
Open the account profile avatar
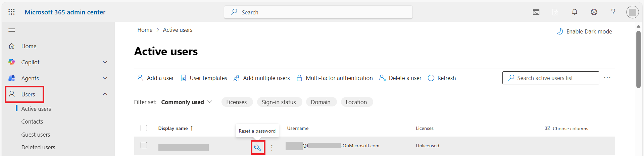tap(633, 12)
